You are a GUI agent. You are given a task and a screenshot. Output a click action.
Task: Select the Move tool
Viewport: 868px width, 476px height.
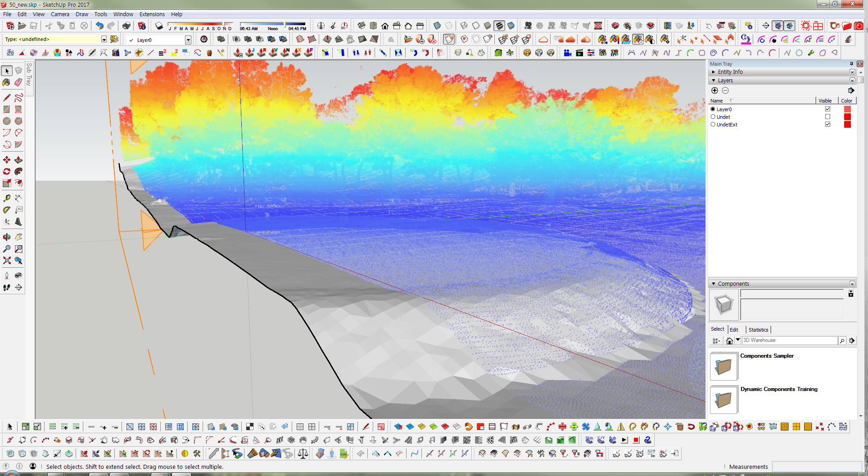tap(7, 160)
